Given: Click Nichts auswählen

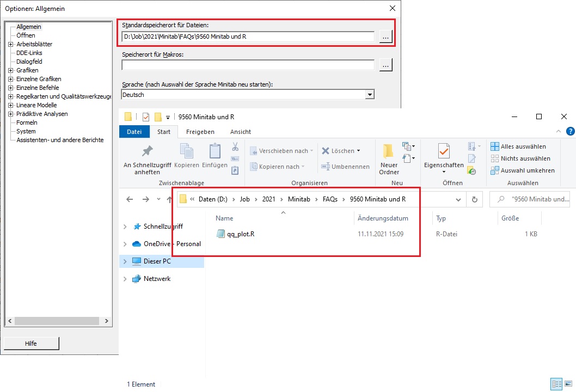Looking at the screenshot, I should click(x=520, y=158).
